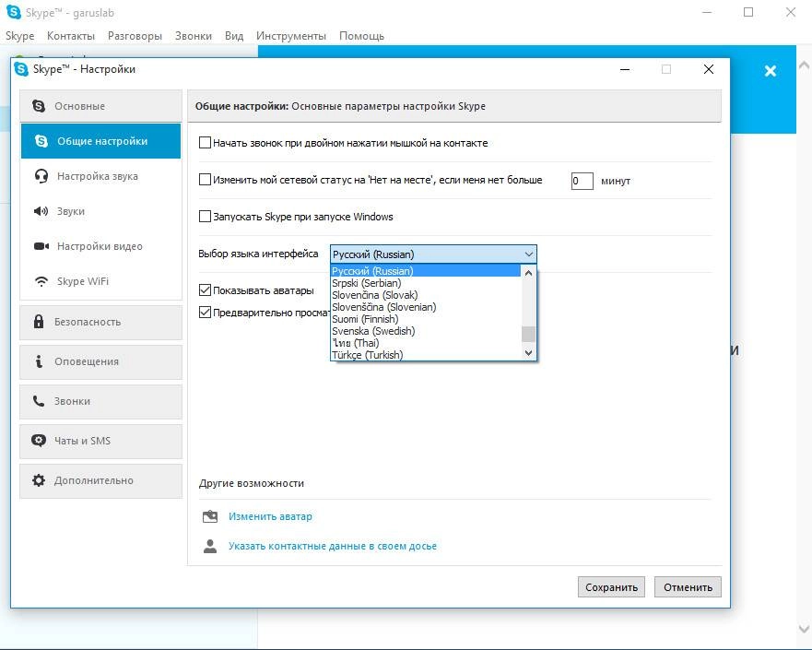Open the Контакты menu
Viewport: 812px width, 650px height.
pos(71,36)
